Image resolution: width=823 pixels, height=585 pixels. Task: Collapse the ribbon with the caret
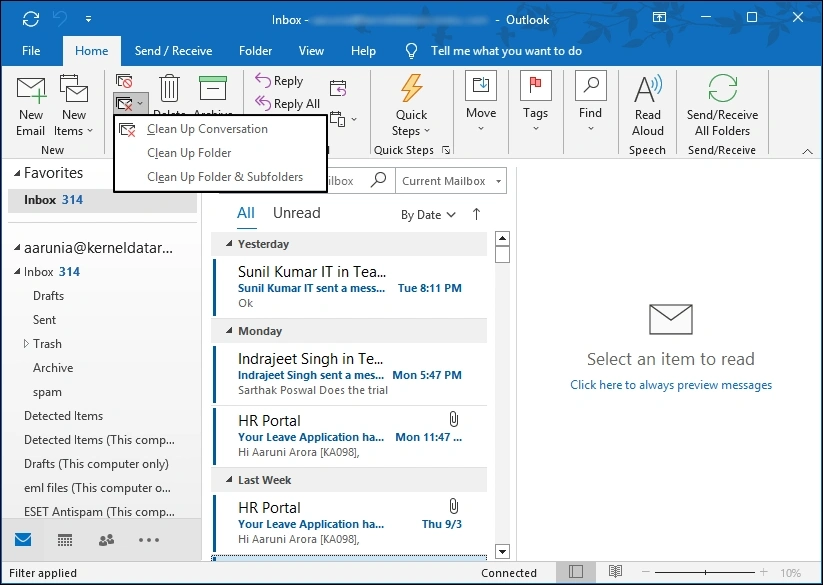807,151
